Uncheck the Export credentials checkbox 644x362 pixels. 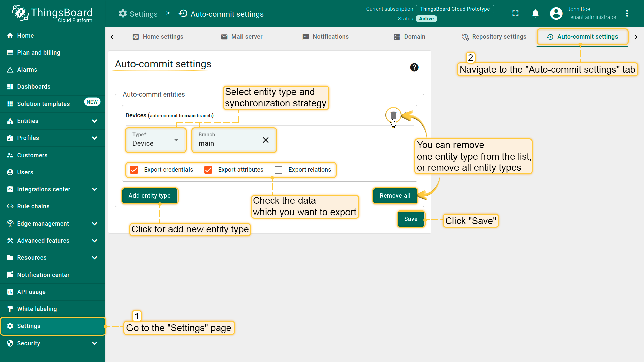(x=134, y=170)
